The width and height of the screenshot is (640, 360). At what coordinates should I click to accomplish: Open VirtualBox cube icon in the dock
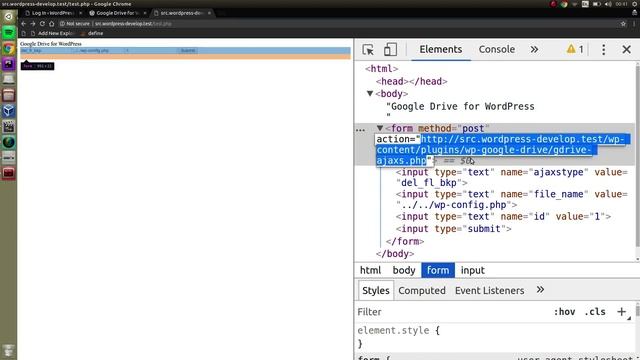[9, 111]
